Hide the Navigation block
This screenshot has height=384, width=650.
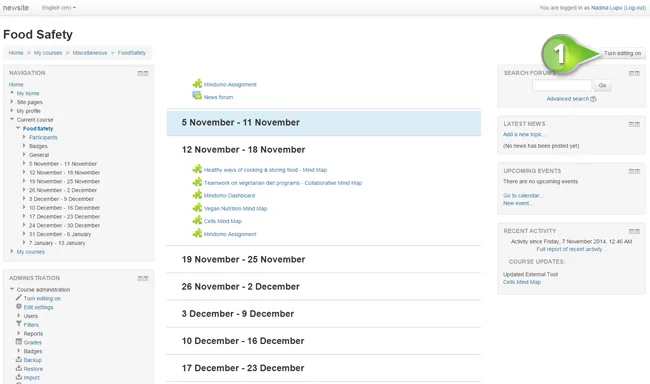[140, 73]
